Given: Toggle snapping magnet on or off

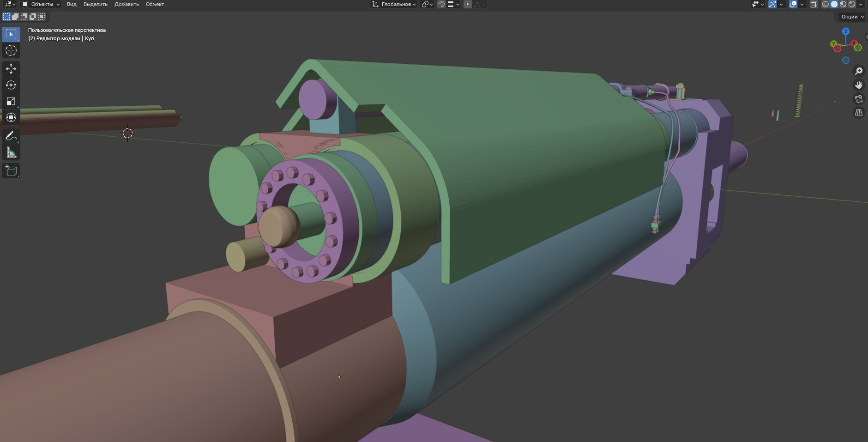Looking at the screenshot, I should click(x=441, y=4).
